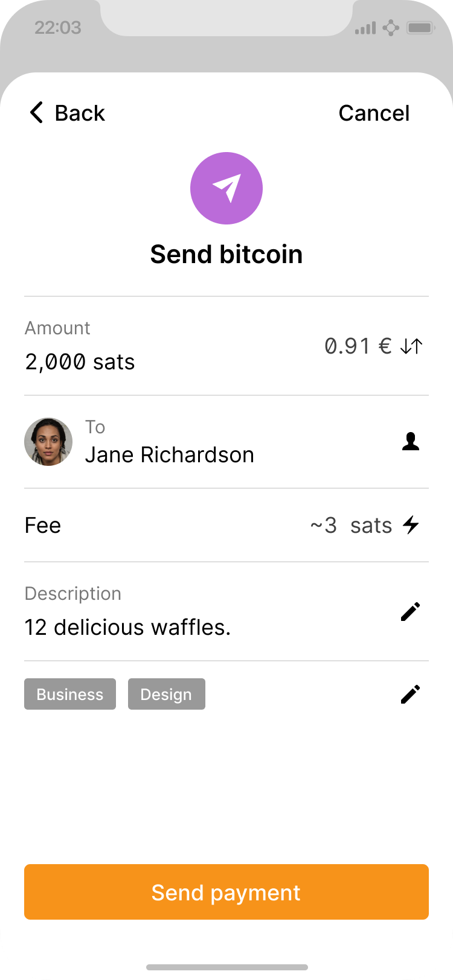Tap the recipient name Jane Richardson

pos(169,455)
